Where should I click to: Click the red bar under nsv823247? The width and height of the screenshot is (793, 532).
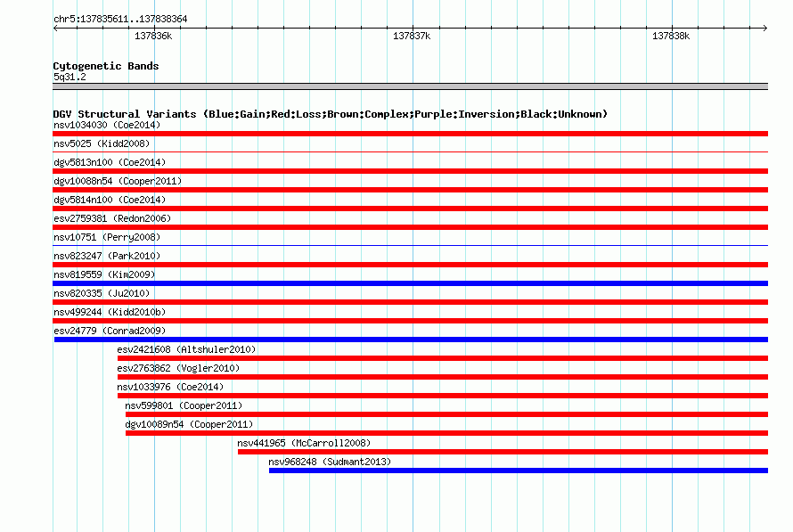[410, 265]
